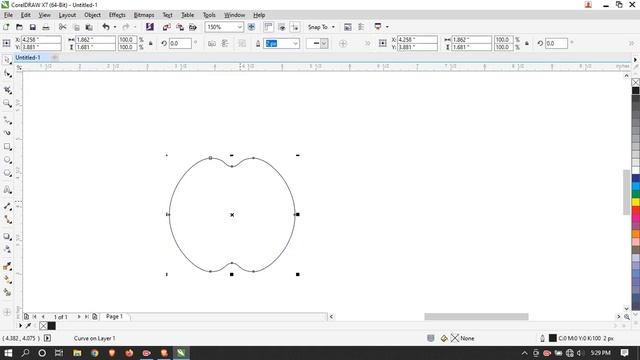Screen dimensions: 640x360
Task: Select the Shape tool in the toolbox
Action: point(7,74)
